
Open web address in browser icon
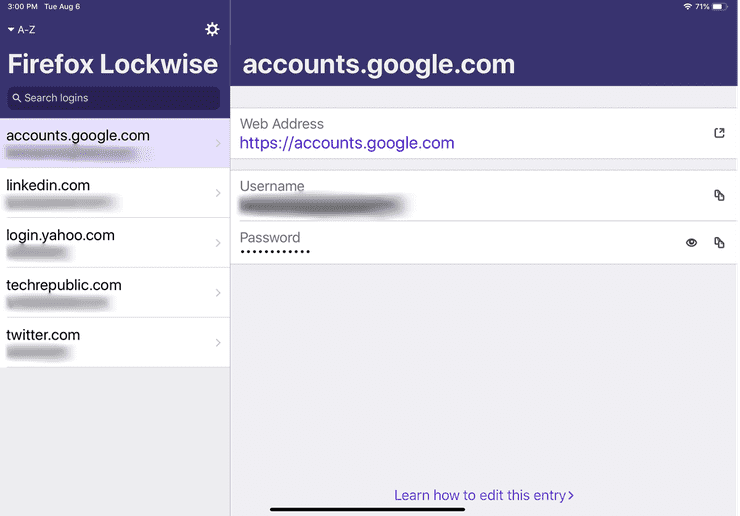point(719,133)
